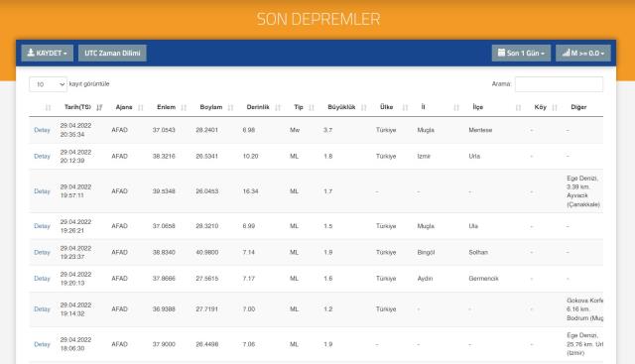Click the Bingöl province cell

pyautogui.click(x=426, y=252)
